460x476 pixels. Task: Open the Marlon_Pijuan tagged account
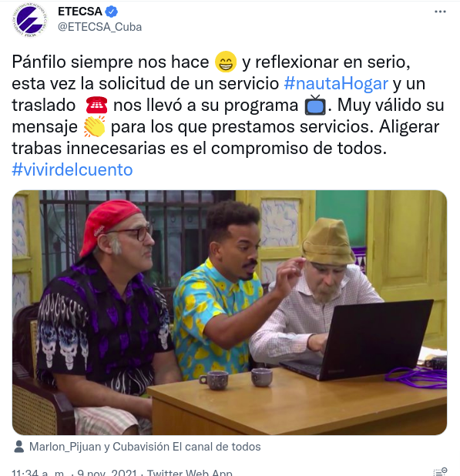(x=65, y=447)
